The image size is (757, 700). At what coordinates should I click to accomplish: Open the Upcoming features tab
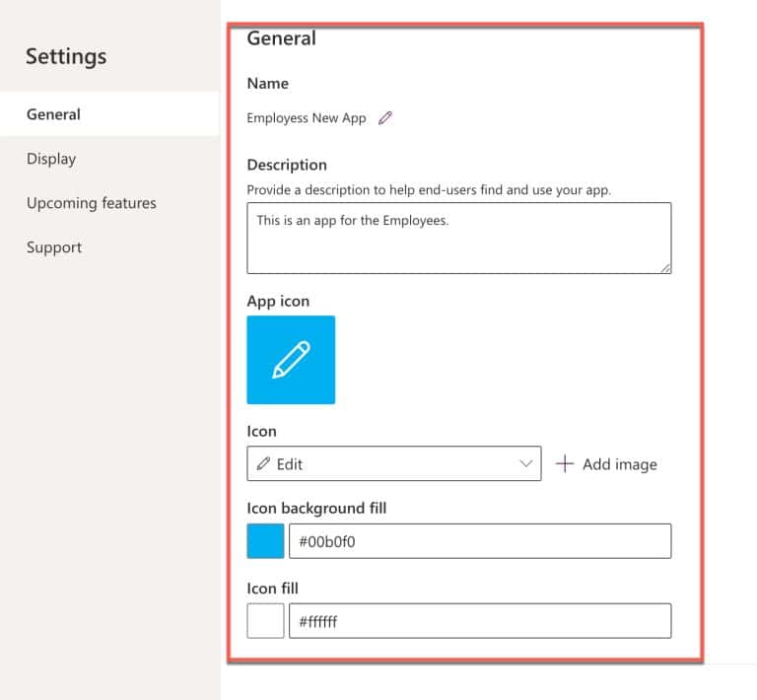[x=109, y=203]
